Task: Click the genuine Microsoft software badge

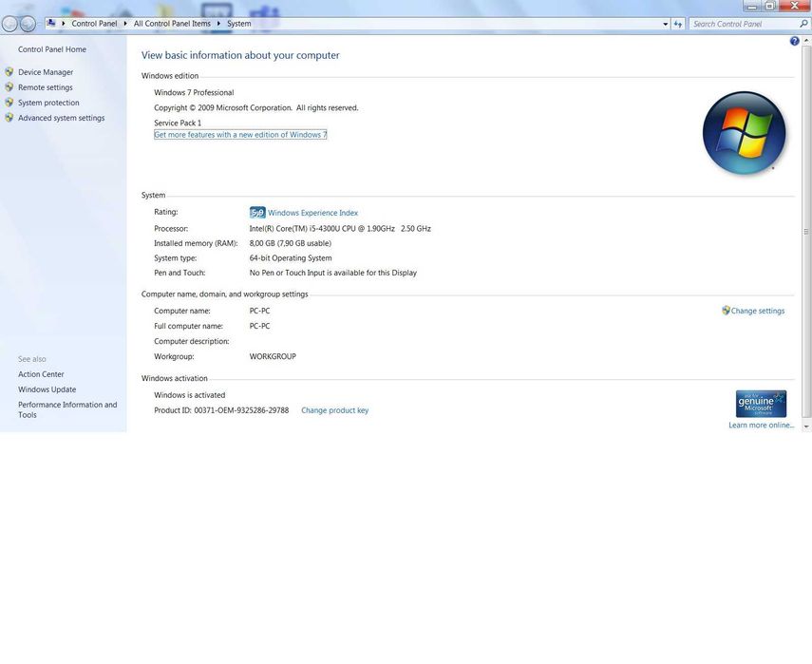Action: click(x=761, y=404)
